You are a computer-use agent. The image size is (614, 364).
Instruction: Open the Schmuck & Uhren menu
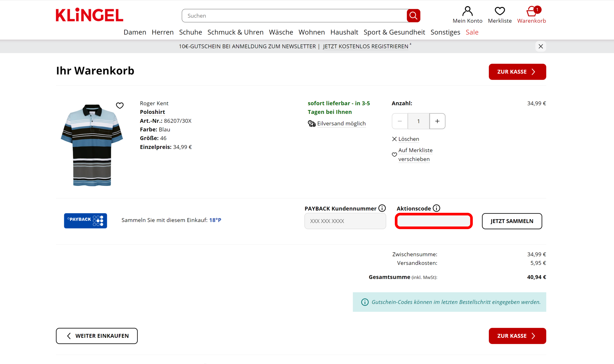[x=235, y=32]
